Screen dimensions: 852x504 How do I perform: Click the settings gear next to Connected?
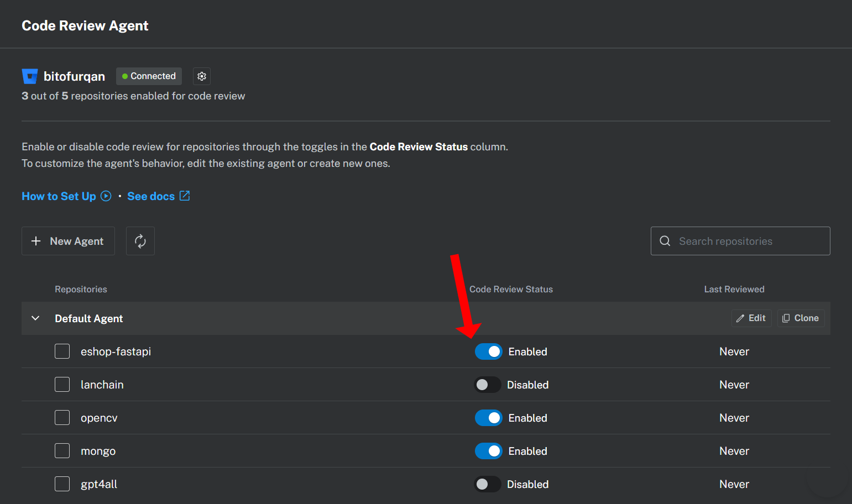[202, 76]
